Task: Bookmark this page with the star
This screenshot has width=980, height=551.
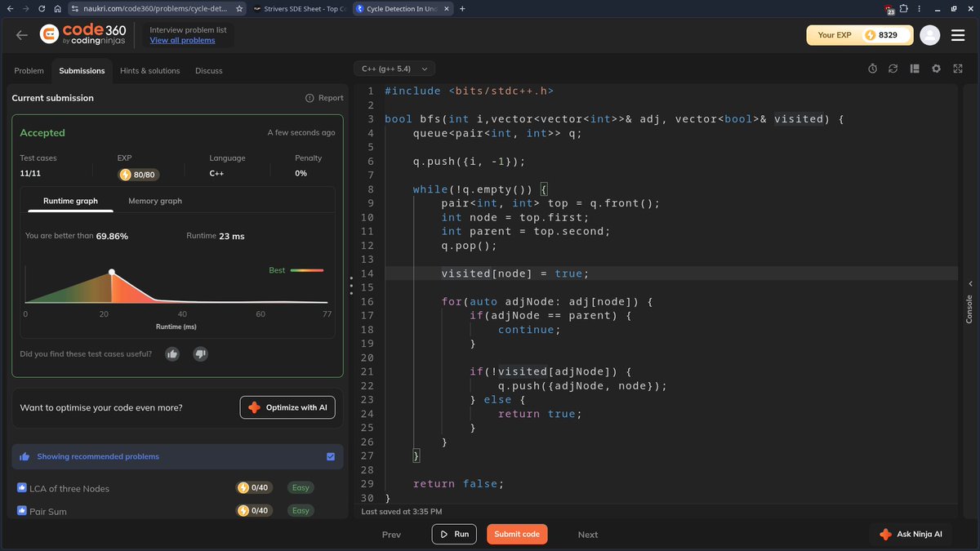Action: 238,8
